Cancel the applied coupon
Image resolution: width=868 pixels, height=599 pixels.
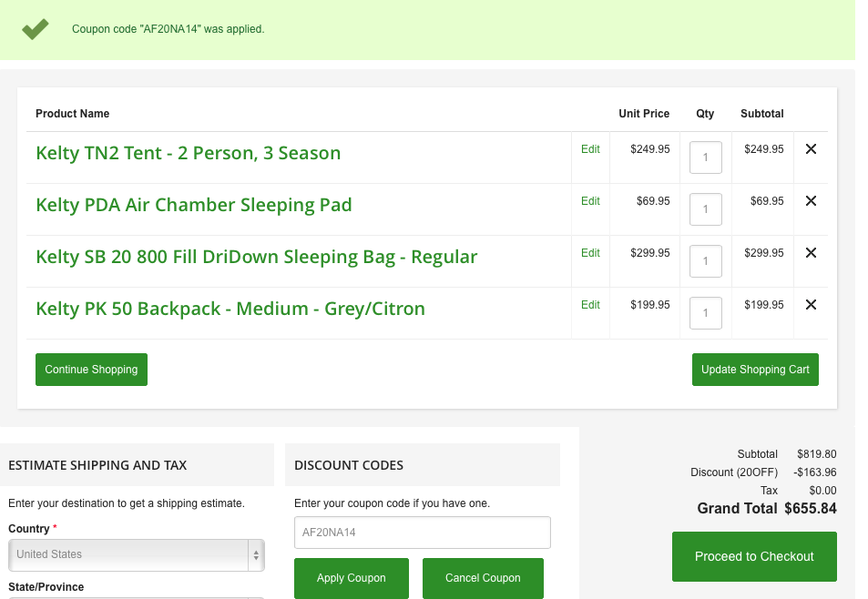(x=483, y=578)
